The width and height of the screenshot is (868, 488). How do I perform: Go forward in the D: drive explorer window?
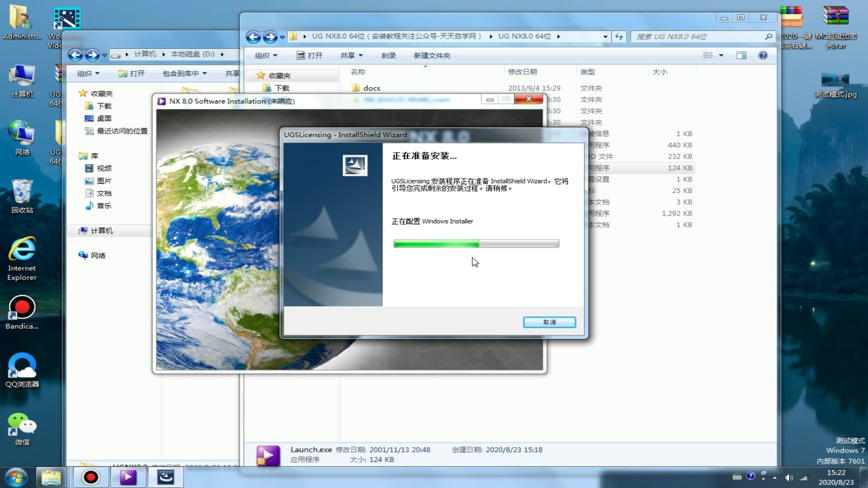pos(92,55)
